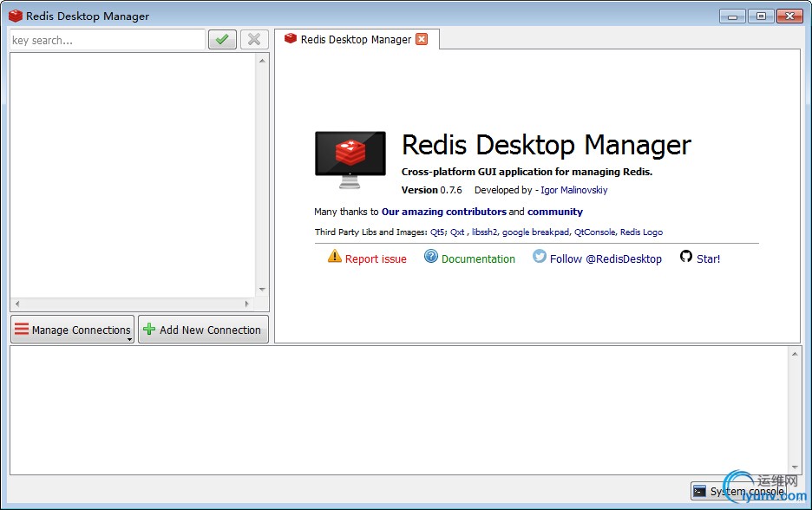The height and width of the screenshot is (510, 812).
Task: Click connections tree scroll down arrow
Action: (262, 290)
